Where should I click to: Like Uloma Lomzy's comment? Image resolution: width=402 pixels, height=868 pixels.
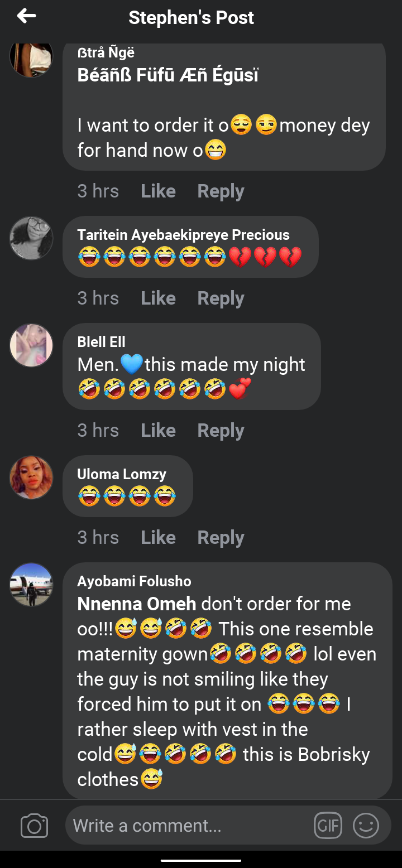(158, 538)
